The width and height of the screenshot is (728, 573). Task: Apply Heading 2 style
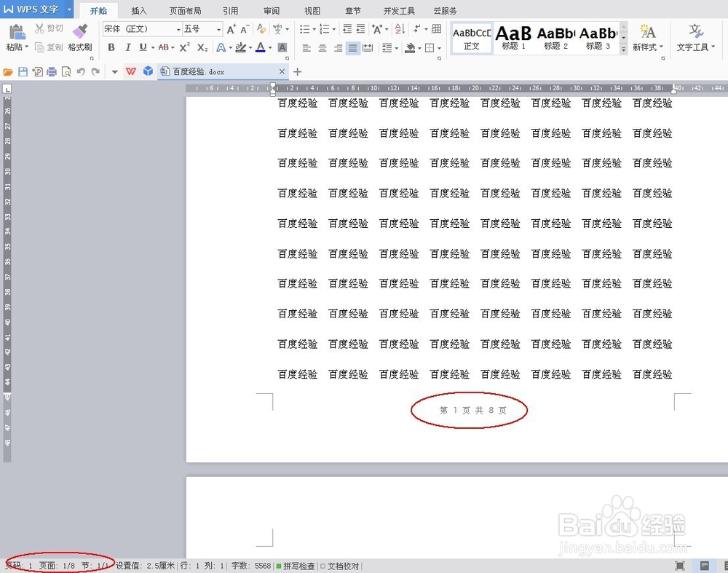pos(555,38)
